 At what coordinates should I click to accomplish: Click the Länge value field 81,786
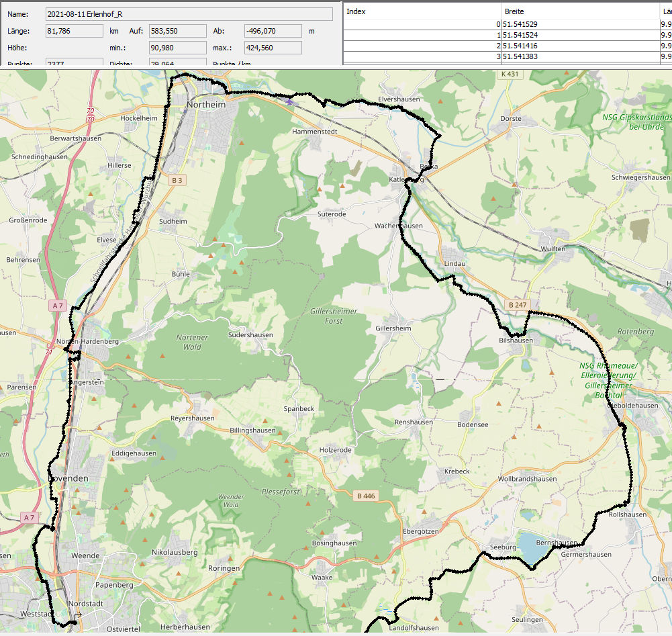click(73, 31)
